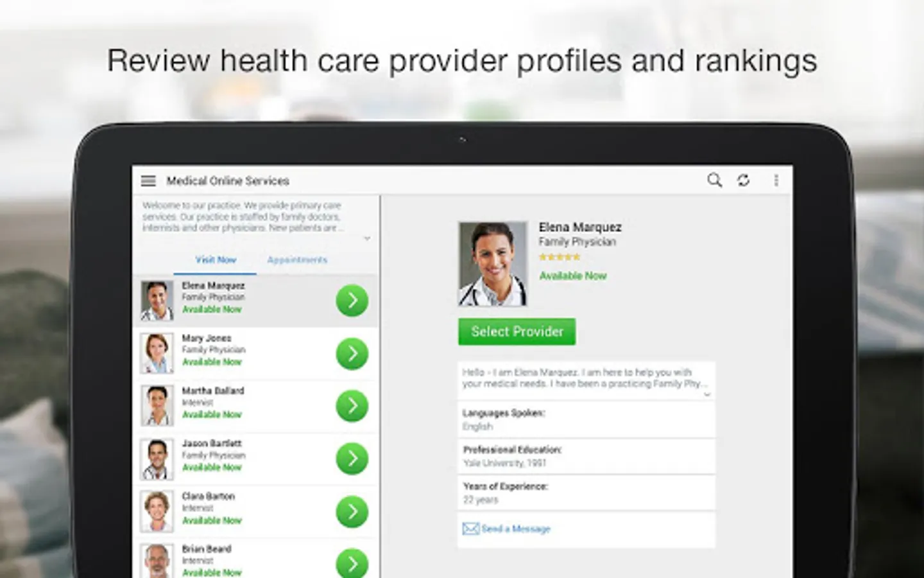Select the Brian Beard name text
This screenshot has height=578, width=924.
[x=206, y=548]
